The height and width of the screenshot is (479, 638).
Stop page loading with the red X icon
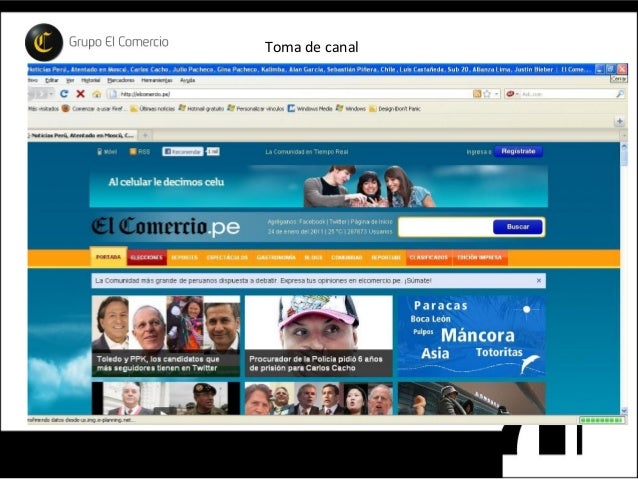click(81, 94)
